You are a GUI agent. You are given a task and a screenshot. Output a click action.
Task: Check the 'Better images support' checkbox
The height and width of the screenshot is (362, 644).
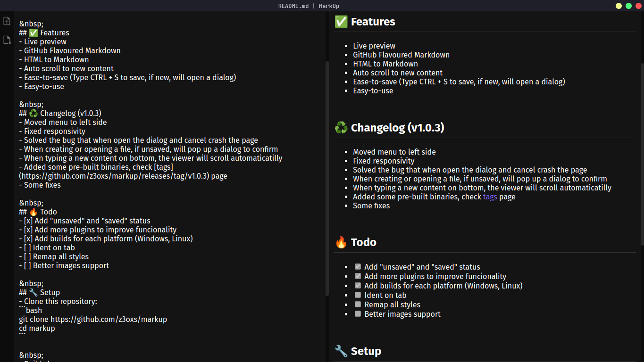[x=358, y=314]
